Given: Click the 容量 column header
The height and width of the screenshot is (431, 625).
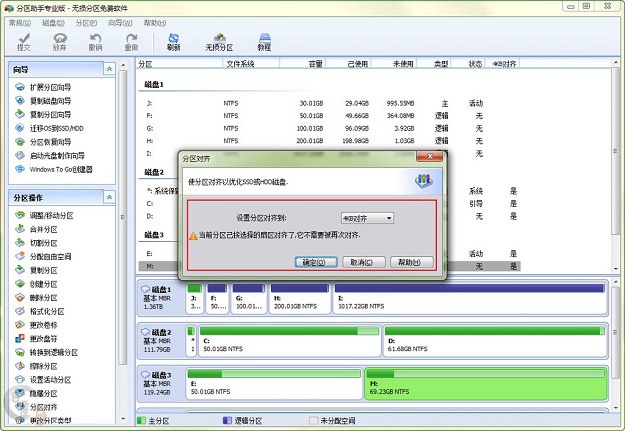Looking at the screenshot, I should coord(315,64).
